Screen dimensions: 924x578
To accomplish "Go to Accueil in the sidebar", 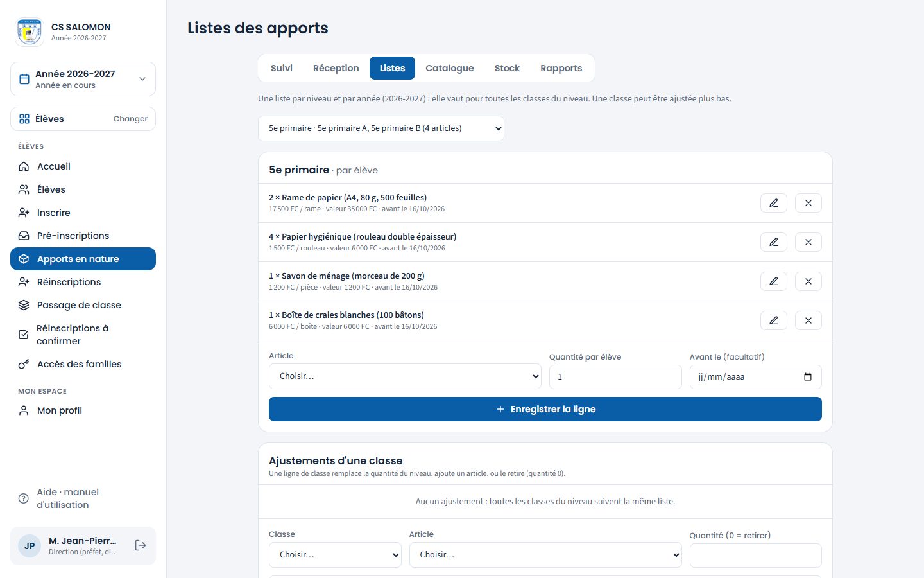I will point(83,166).
